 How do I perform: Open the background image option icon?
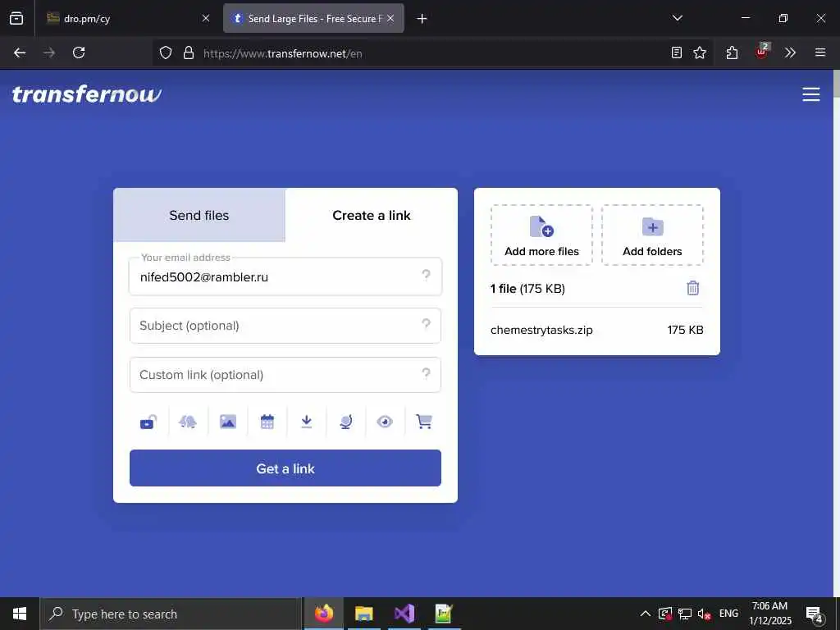tap(228, 422)
